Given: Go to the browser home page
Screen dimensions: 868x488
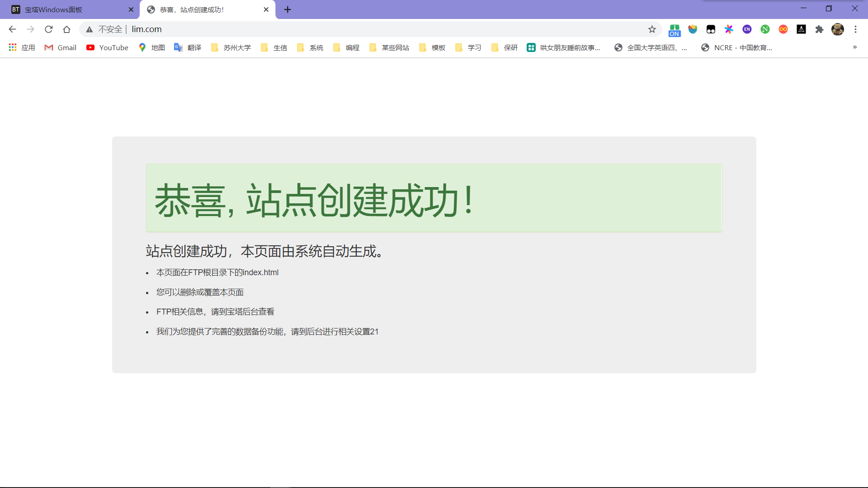Looking at the screenshot, I should coord(67,29).
